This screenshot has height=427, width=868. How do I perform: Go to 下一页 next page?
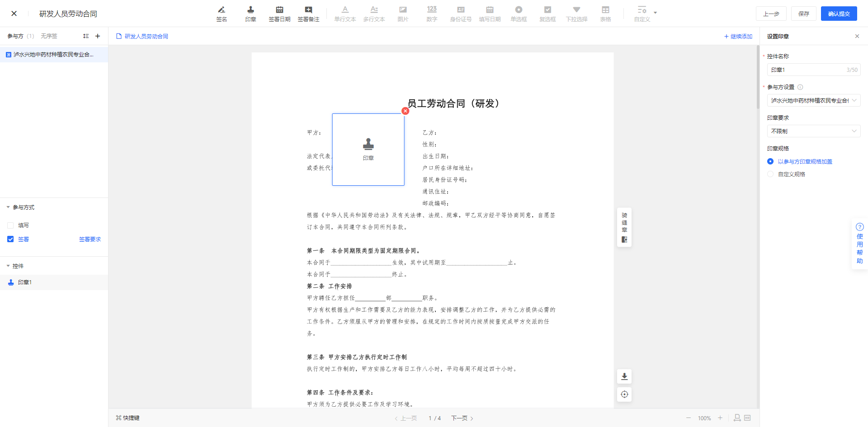(x=462, y=418)
